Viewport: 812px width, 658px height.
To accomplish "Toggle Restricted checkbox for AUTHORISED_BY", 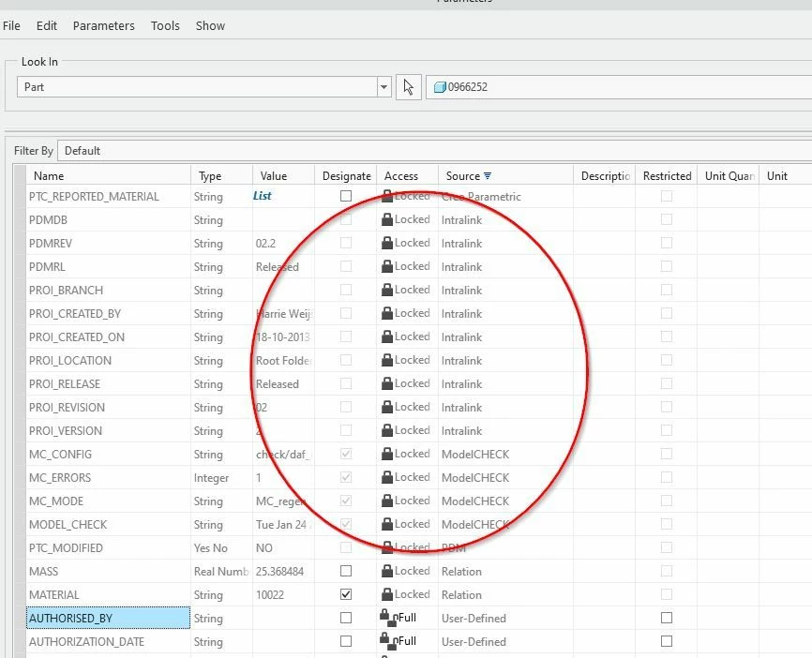I will pos(667,618).
